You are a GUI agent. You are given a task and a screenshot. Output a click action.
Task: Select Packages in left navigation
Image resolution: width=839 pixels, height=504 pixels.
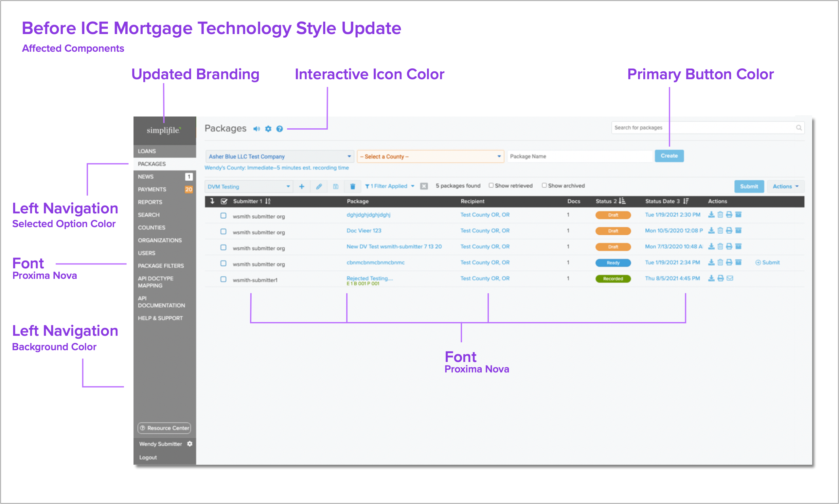165,164
